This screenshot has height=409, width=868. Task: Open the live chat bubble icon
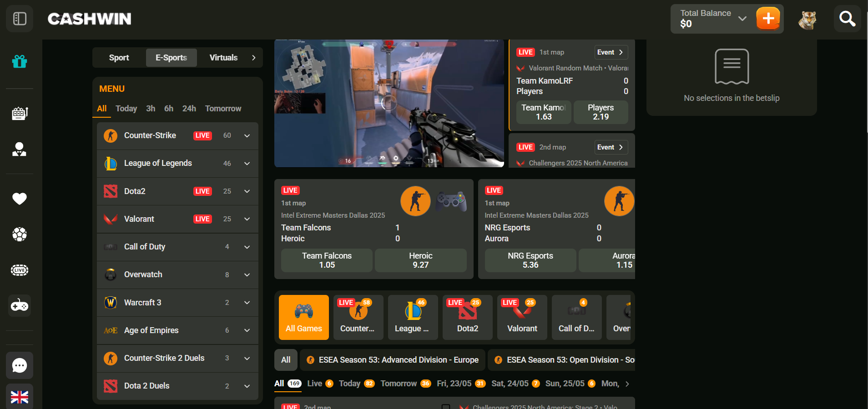point(19,365)
